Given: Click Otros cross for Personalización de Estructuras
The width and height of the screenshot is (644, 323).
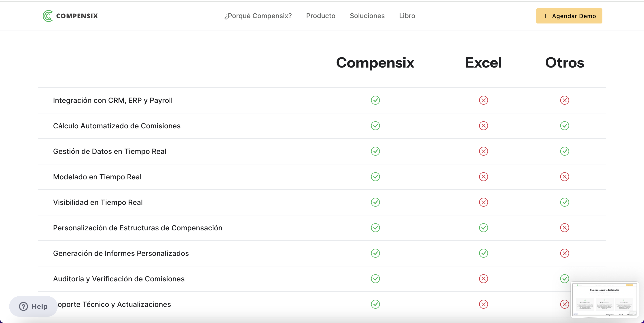Looking at the screenshot, I should point(564,228).
